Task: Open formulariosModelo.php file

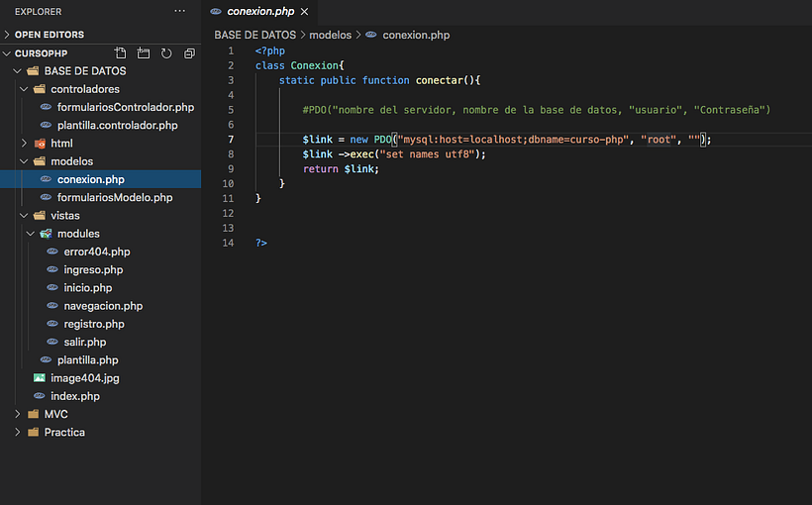Action: pos(100,197)
